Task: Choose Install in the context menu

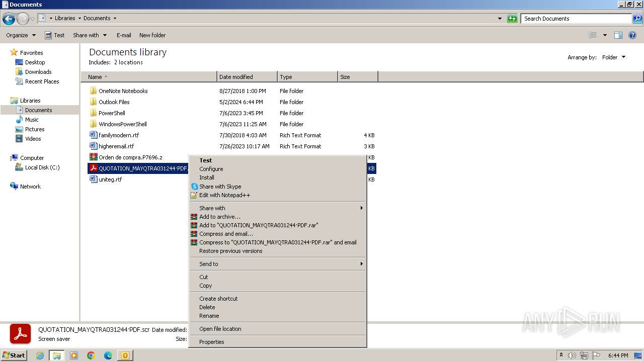Action: [x=277, y=177]
